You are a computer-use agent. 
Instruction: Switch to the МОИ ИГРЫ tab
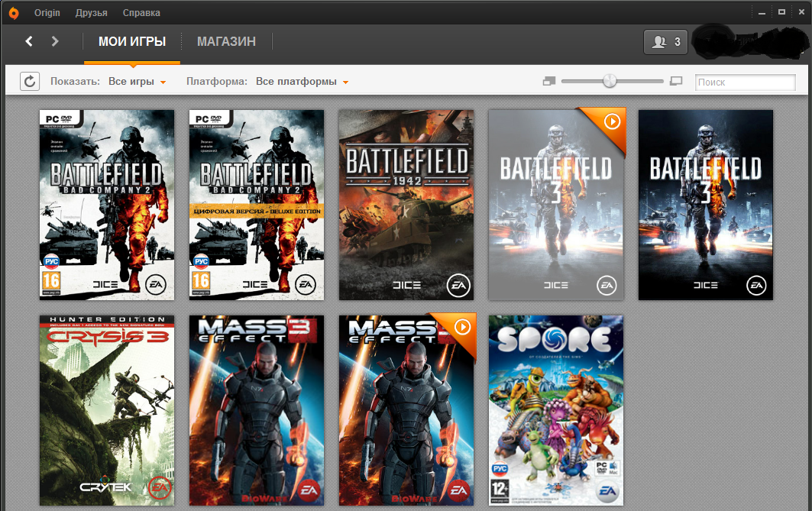click(x=132, y=41)
